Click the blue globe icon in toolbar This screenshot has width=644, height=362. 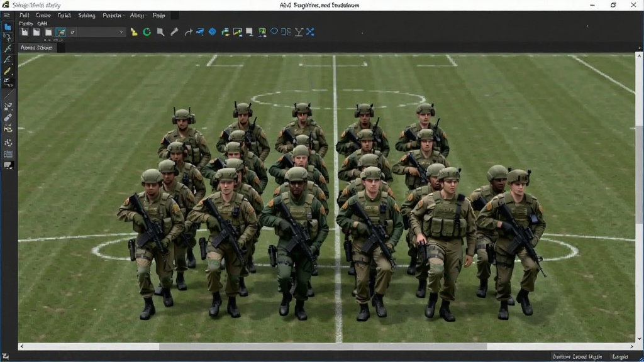pos(213,31)
